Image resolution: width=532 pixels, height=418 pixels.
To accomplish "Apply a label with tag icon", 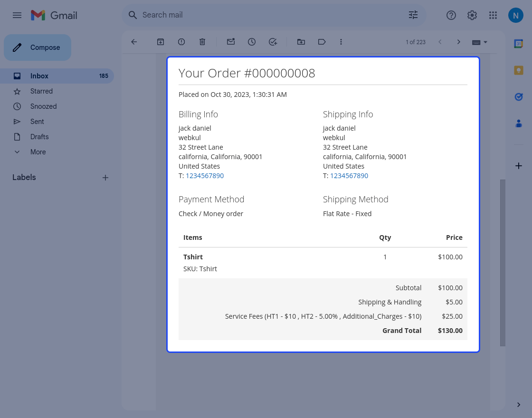I will [x=322, y=42].
